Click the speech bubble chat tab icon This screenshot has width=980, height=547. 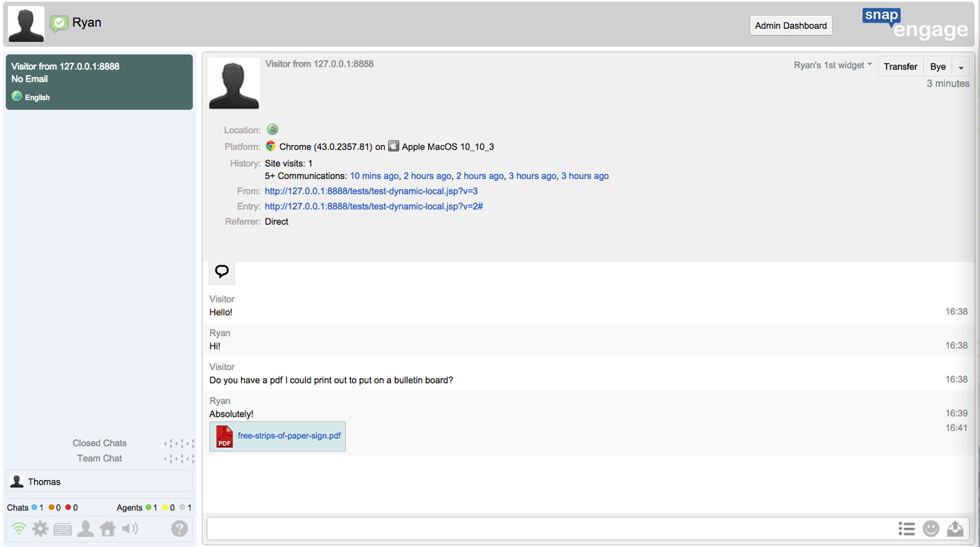point(221,272)
